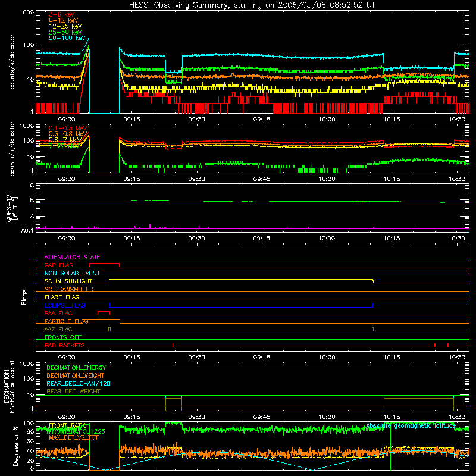Click the counts/s/detector label of the MeV panel
This screenshot has width=476, height=476.
pos(12,148)
